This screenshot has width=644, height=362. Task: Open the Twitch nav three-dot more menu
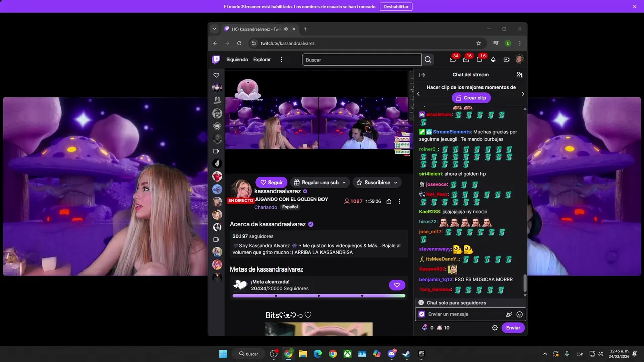coord(281,60)
